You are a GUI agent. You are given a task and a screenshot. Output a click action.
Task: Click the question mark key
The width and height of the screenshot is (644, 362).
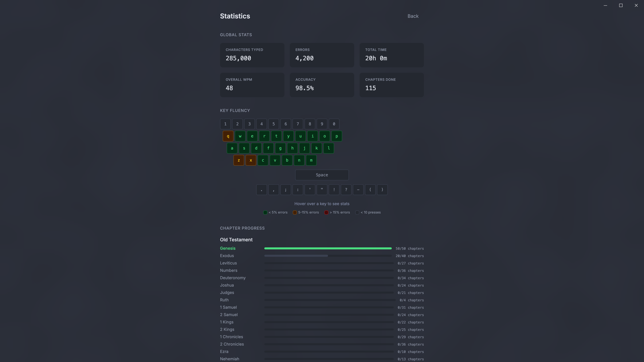[346, 190]
